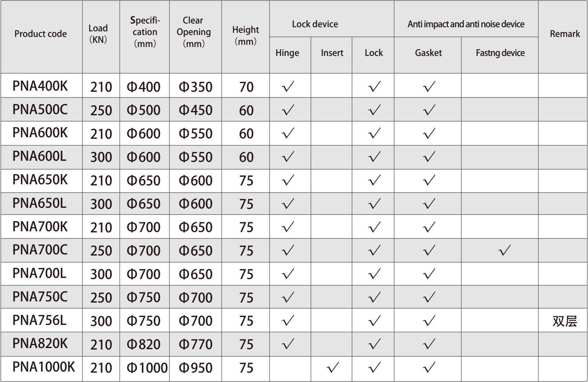Click the Gasket sub-header

coord(428,53)
